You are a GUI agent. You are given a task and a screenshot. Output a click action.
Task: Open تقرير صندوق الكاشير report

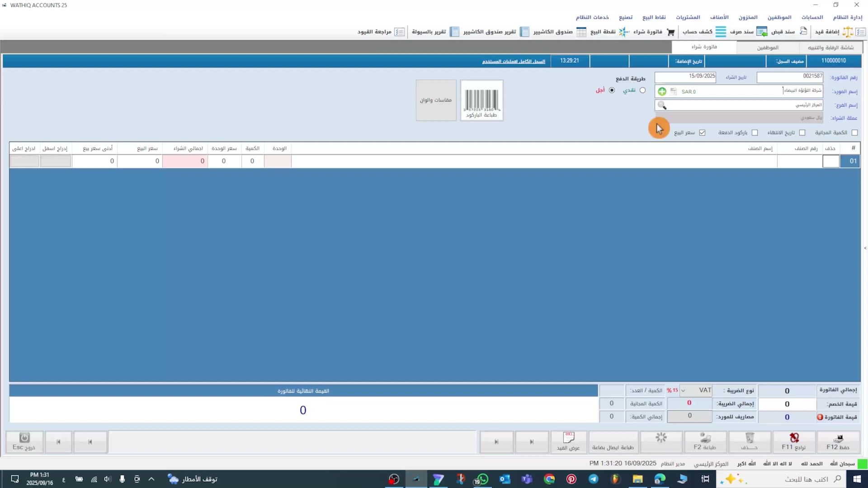495,32
